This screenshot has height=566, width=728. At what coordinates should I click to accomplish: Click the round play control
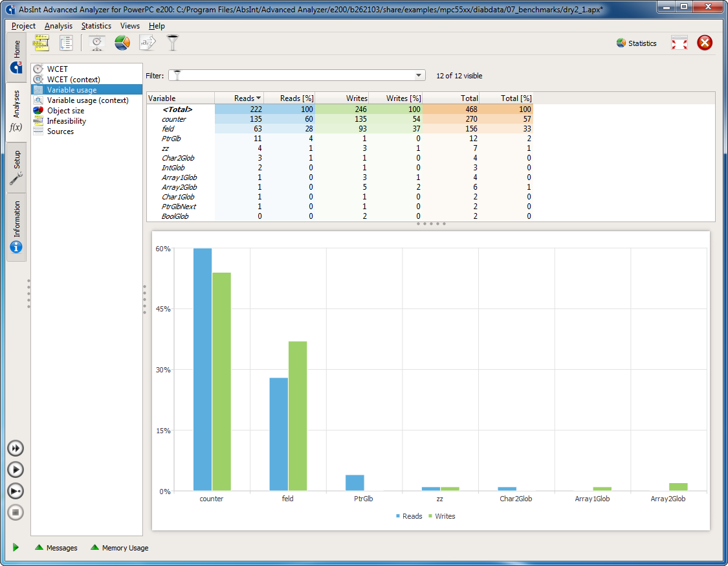[16, 470]
